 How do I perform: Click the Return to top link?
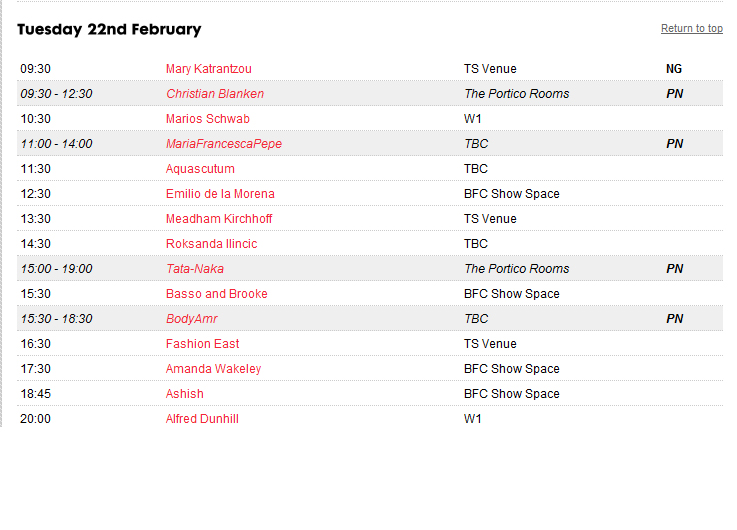coord(691,29)
